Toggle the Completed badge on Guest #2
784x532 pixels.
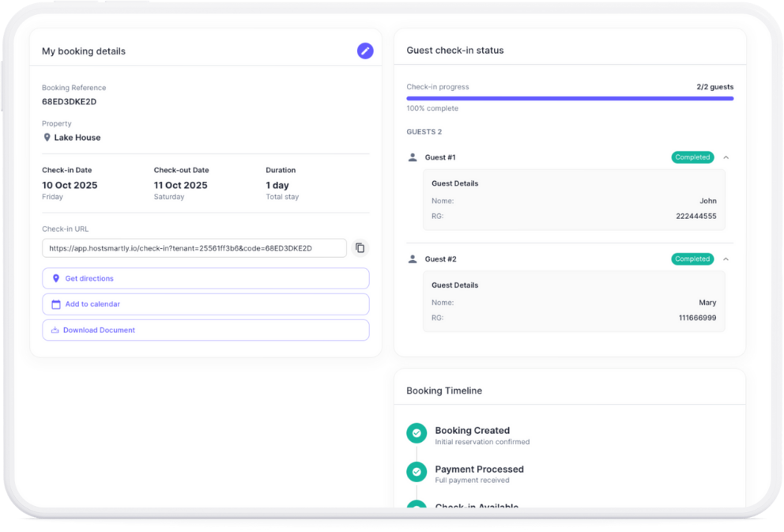click(692, 258)
